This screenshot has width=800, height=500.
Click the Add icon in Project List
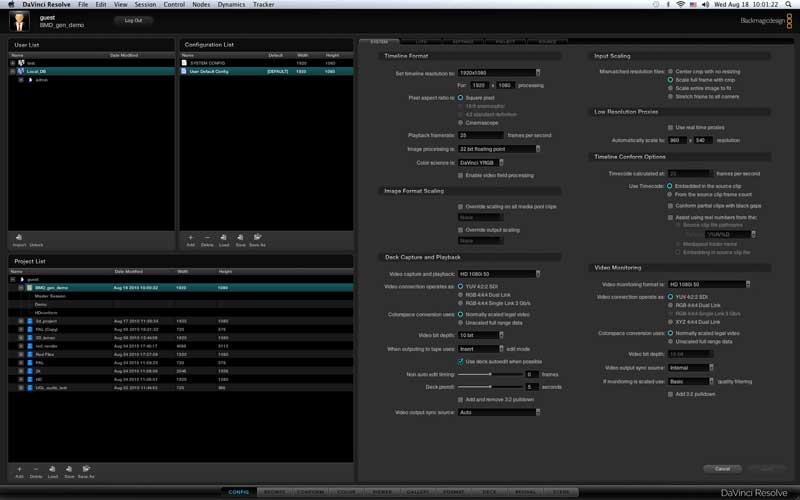pyautogui.click(x=19, y=469)
